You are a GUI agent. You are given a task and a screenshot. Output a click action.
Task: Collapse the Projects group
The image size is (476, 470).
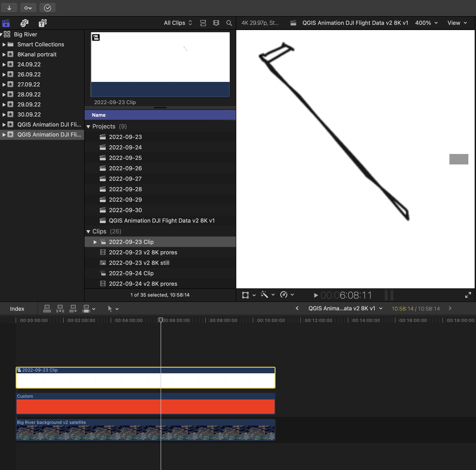coord(88,127)
